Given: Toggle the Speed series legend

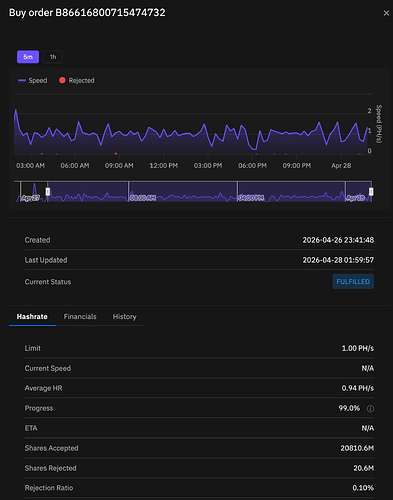Looking at the screenshot, I should tap(33, 80).
